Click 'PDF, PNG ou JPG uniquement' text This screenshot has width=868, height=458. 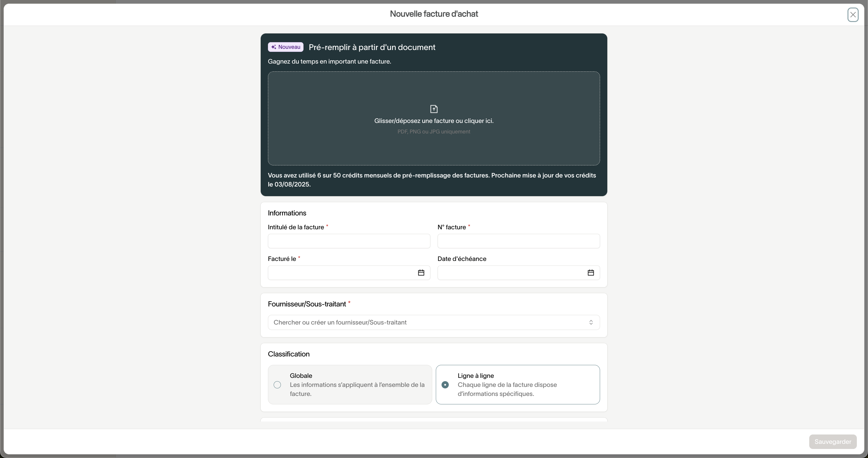pos(434,132)
